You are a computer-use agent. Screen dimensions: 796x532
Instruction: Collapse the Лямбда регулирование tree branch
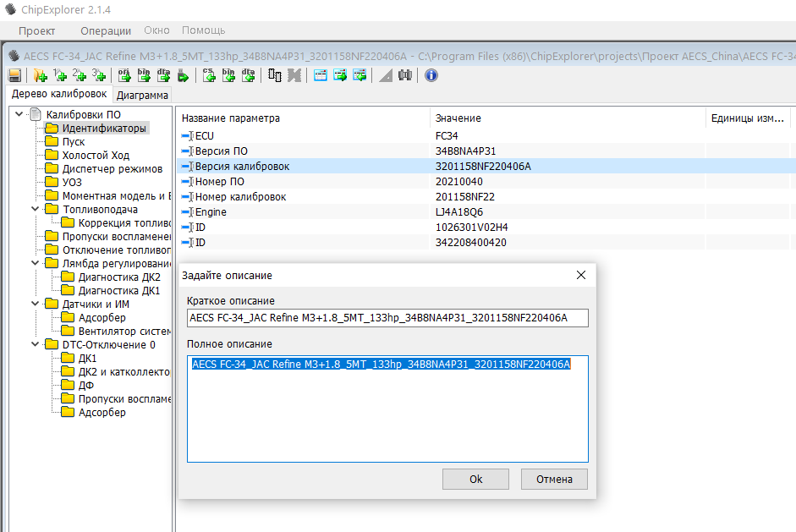35,263
